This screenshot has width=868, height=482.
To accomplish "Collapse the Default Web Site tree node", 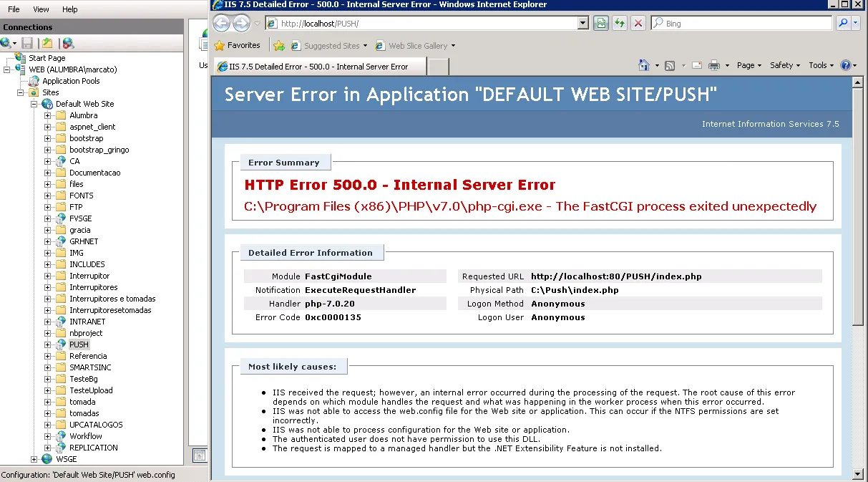I will [x=34, y=104].
